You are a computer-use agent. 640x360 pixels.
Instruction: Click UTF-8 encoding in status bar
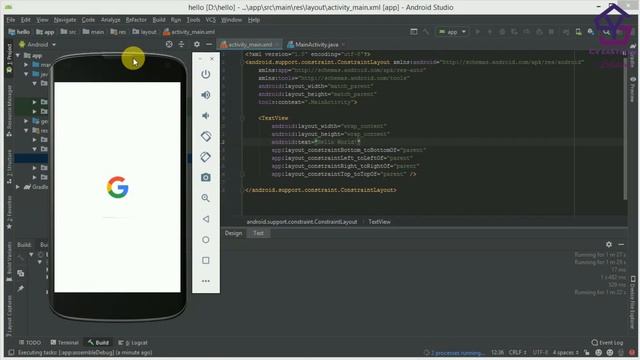[540, 353]
